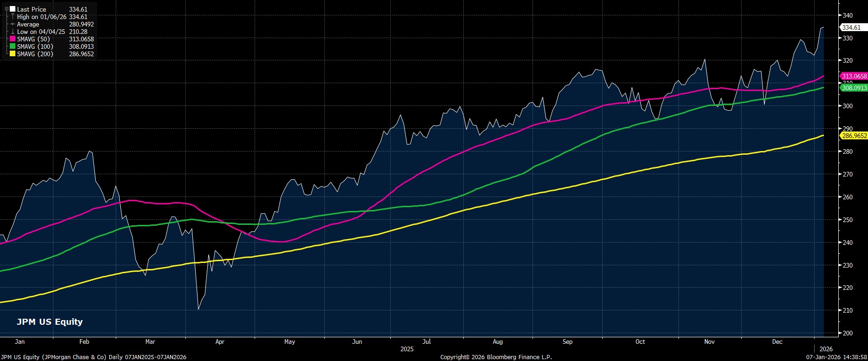This screenshot has height=361, width=868.
Task: Click the SMAVG (200) legend label
Action: coord(35,54)
